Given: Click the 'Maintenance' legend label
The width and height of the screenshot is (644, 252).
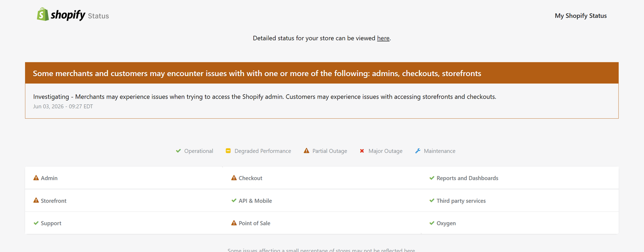Looking at the screenshot, I should click(x=440, y=151).
